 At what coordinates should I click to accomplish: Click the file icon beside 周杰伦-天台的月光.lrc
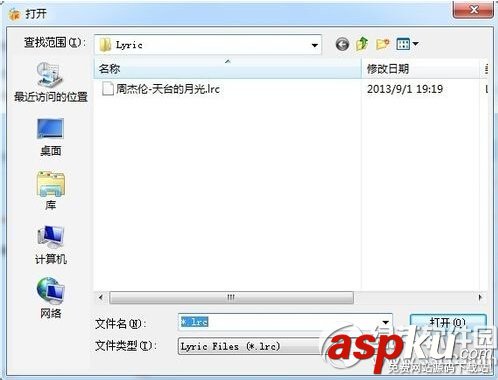(107, 89)
